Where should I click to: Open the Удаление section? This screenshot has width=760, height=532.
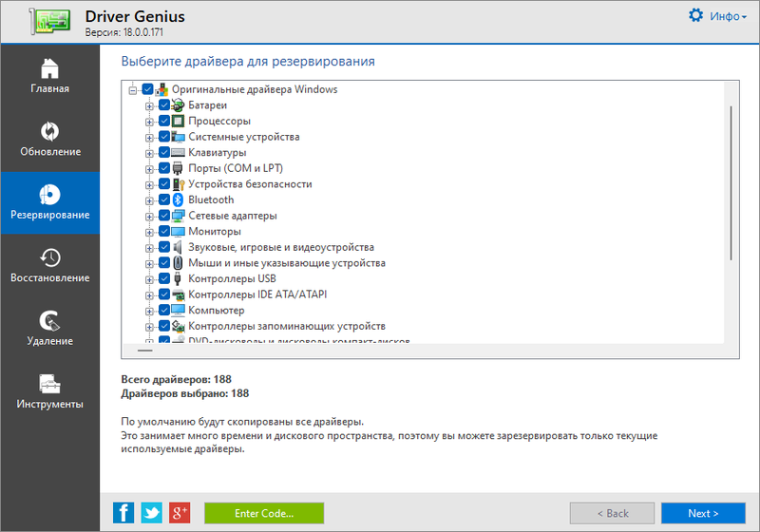49,329
